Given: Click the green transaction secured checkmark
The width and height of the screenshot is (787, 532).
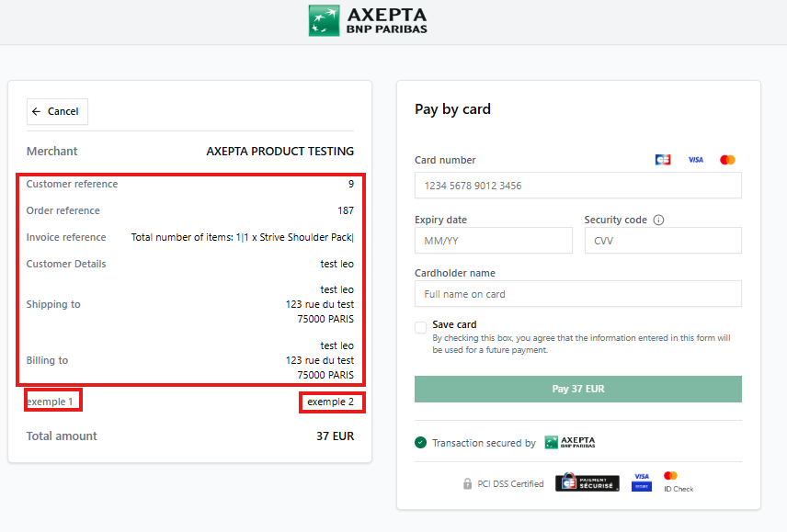Looking at the screenshot, I should coord(420,443).
